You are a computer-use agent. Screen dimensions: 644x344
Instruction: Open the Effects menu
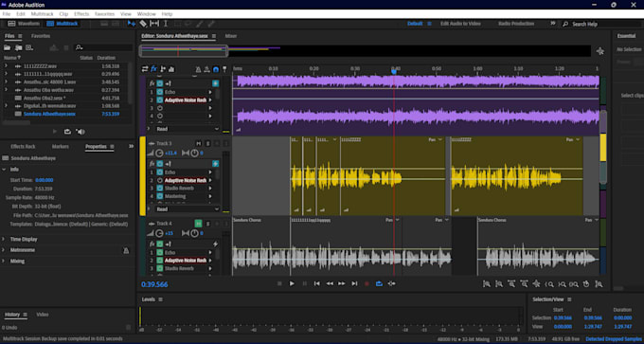[x=81, y=14]
